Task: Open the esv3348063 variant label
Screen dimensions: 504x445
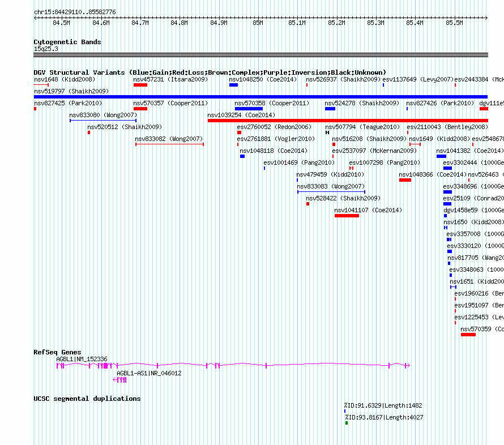Action: pyautogui.click(x=476, y=269)
